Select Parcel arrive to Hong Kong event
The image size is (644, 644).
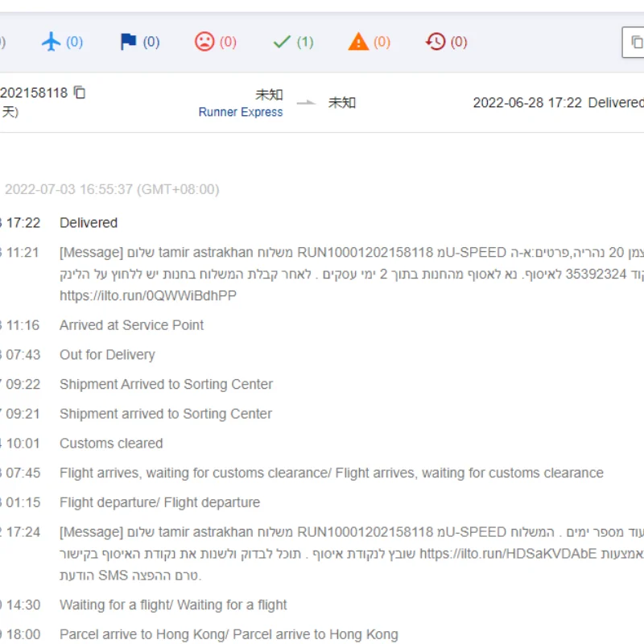click(229, 634)
